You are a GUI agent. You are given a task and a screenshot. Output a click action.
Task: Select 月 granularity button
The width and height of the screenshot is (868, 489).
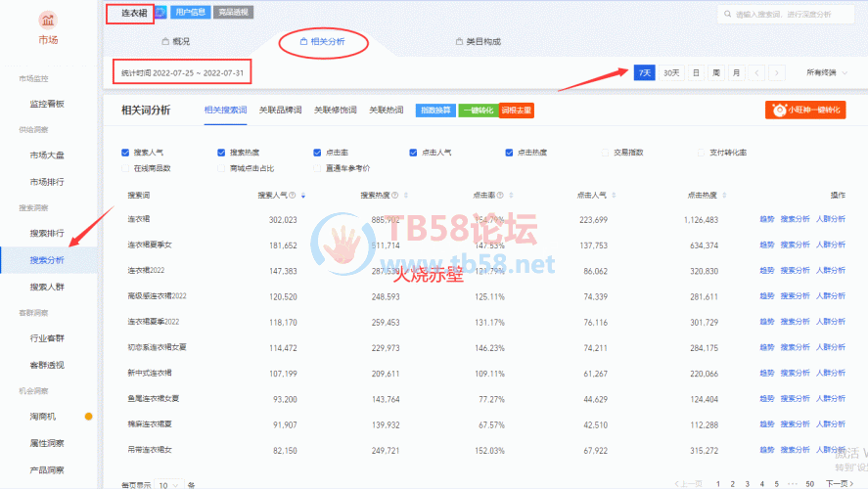(x=736, y=73)
